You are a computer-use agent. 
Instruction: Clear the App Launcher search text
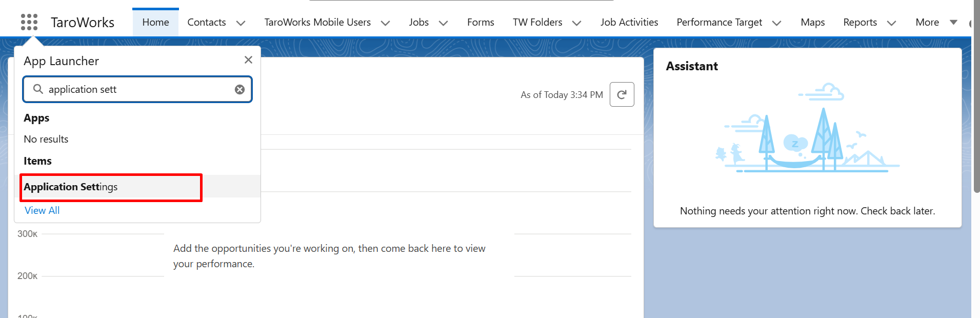pyautogui.click(x=239, y=89)
